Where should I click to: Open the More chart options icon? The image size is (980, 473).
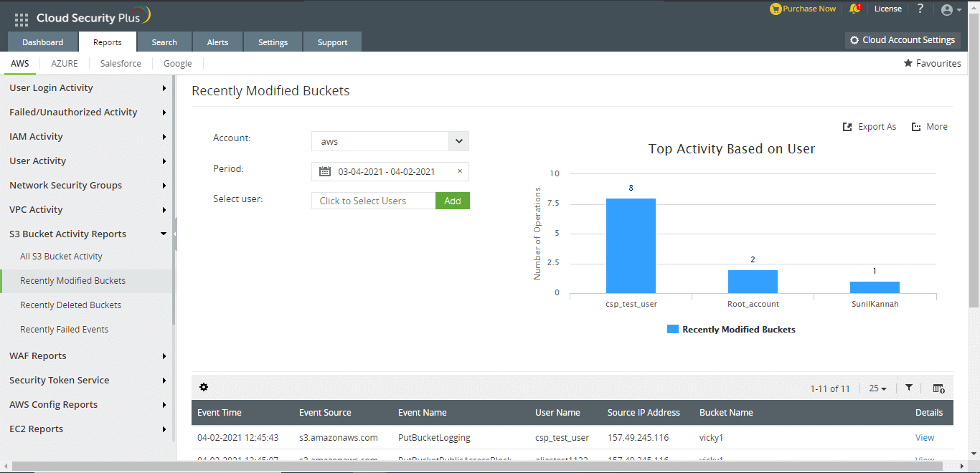tap(916, 127)
